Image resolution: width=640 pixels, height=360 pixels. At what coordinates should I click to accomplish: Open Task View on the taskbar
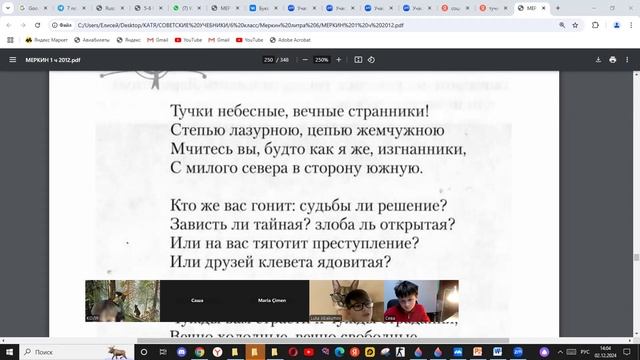pyautogui.click(x=163, y=352)
